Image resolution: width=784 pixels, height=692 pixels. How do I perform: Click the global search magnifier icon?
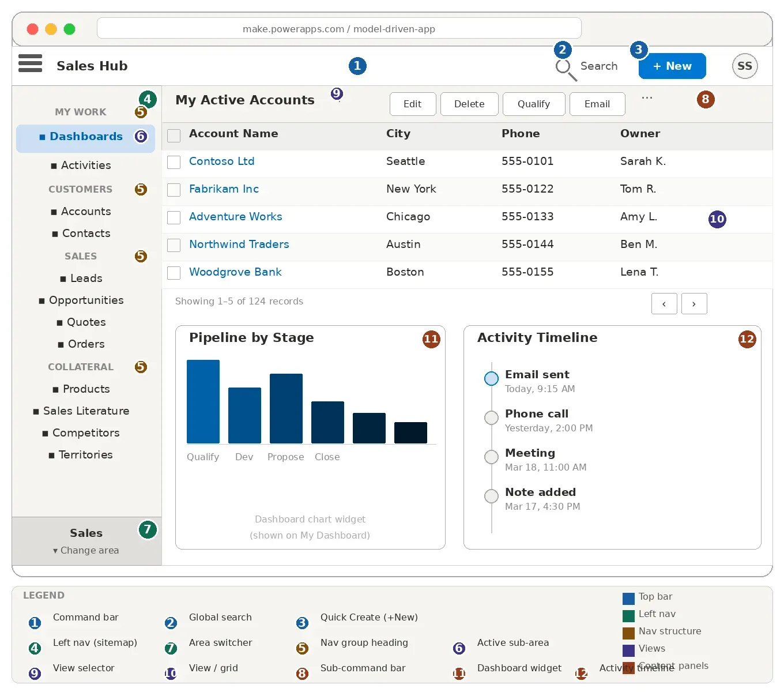coord(566,69)
